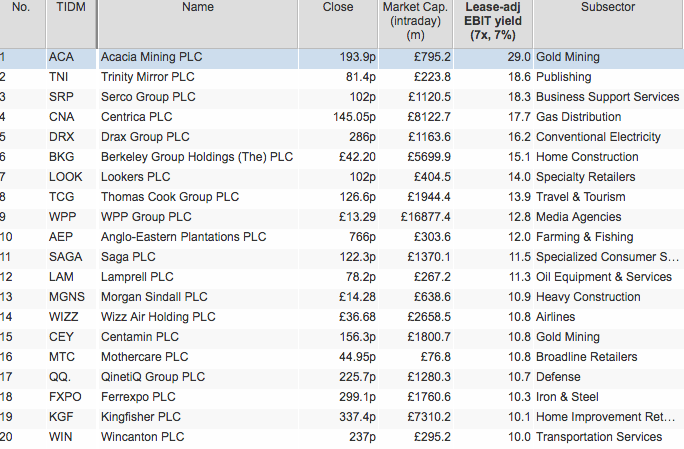Select Ferrexpo PLC name cell
This screenshot has width=684, height=449.
click(x=138, y=398)
